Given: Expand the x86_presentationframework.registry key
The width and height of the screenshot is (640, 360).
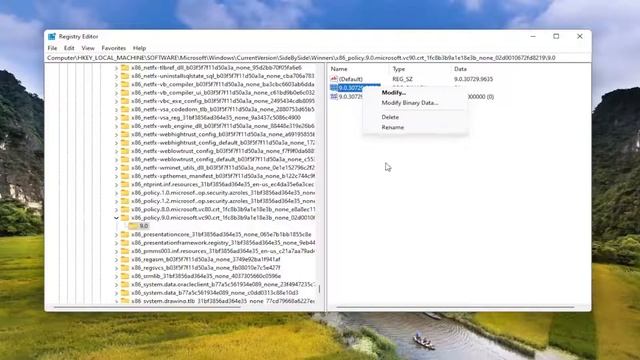Looking at the screenshot, I should tap(116, 243).
